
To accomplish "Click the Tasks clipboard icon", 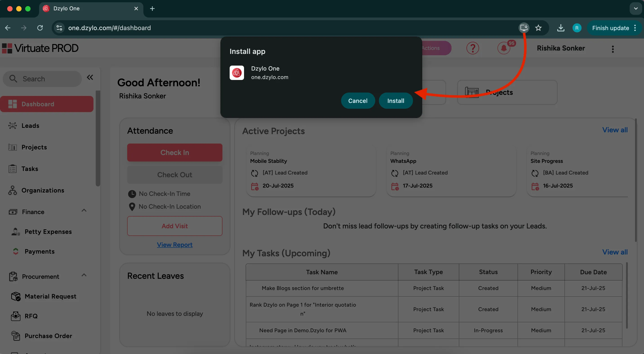I will pos(13,169).
